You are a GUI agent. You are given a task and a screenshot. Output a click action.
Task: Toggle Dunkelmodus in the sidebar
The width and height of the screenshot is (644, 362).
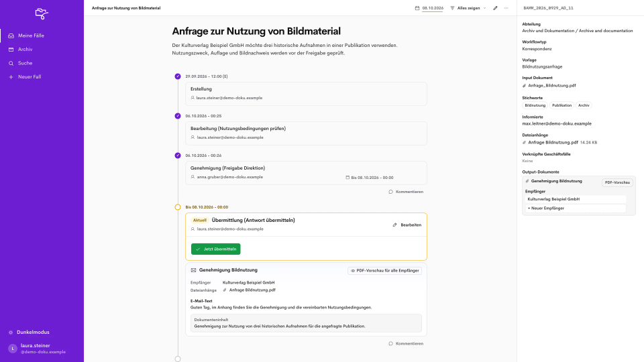(33, 332)
